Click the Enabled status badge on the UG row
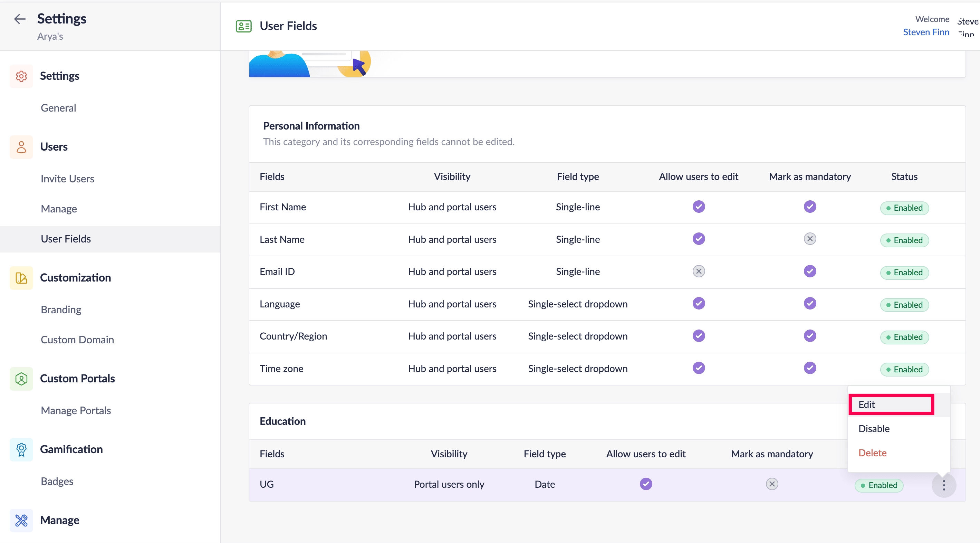This screenshot has height=543, width=980. coord(879,485)
